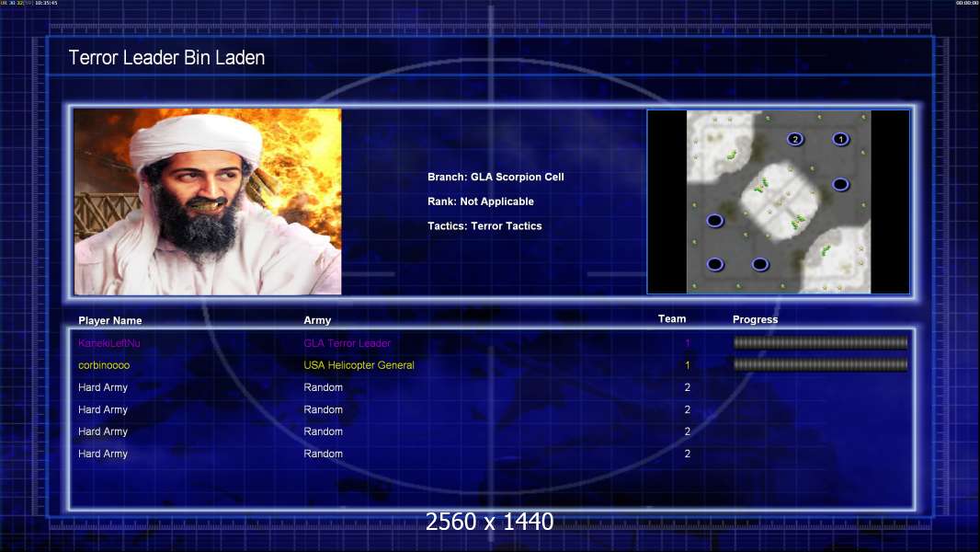Click the 'Random' army of the first Hard Army

point(323,387)
